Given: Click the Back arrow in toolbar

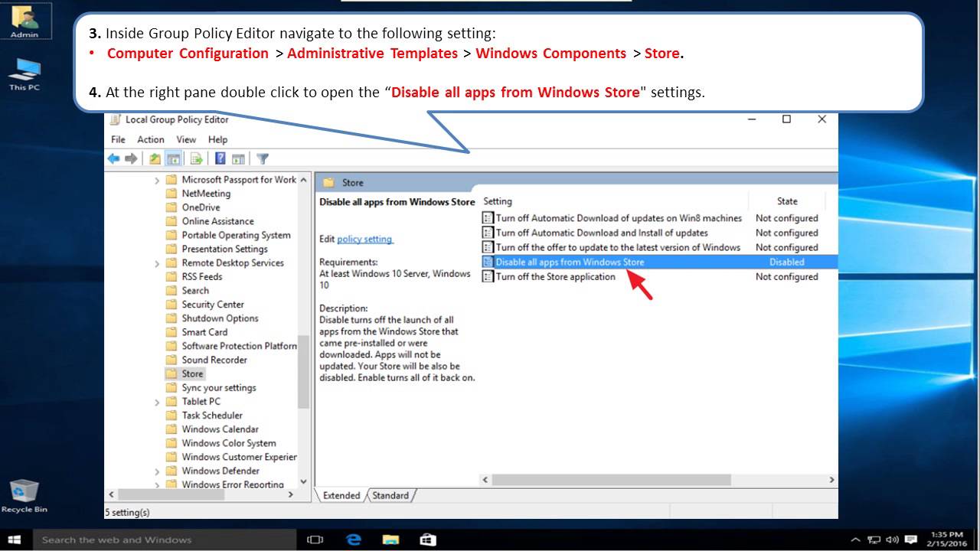Looking at the screenshot, I should tap(113, 158).
